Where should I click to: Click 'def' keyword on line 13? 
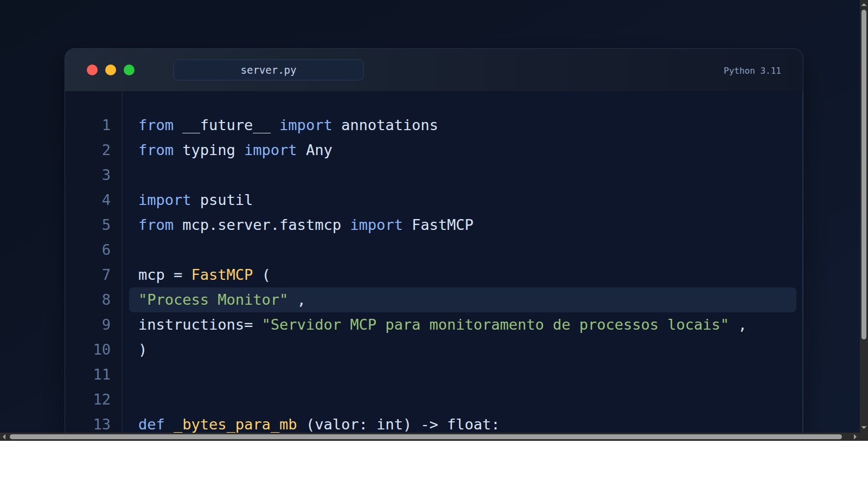coord(151,425)
